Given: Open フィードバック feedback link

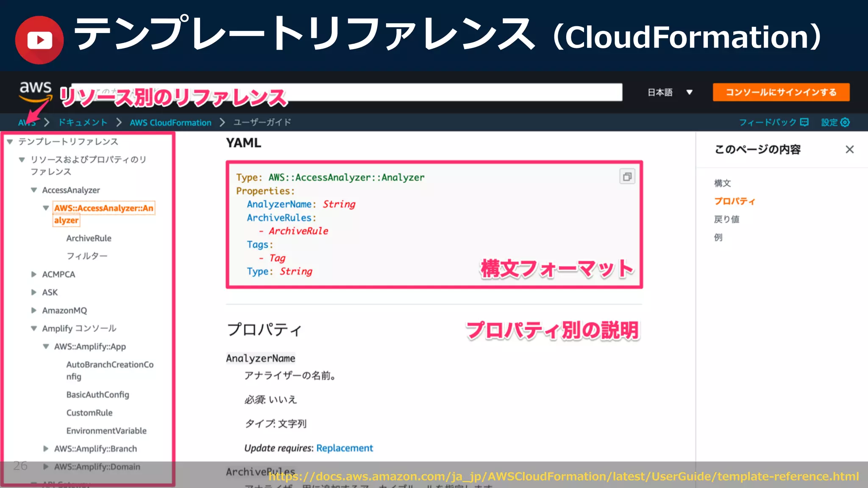Looking at the screenshot, I should pyautogui.click(x=774, y=122).
